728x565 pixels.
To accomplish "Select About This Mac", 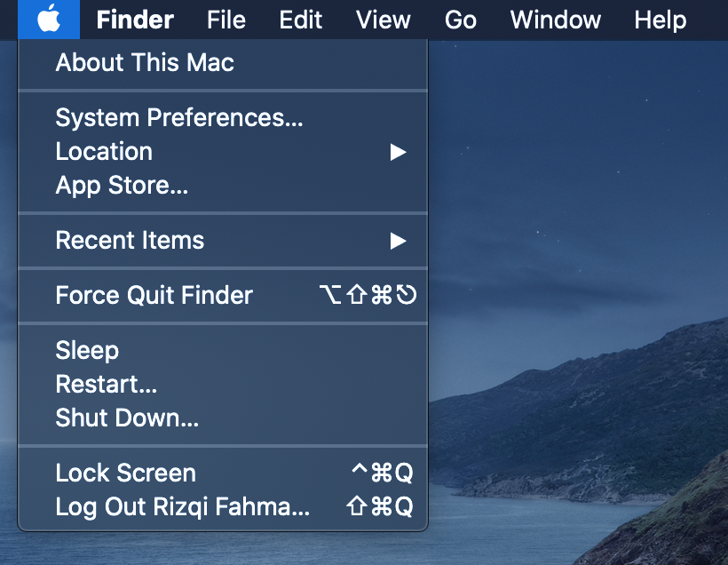I will tap(145, 63).
